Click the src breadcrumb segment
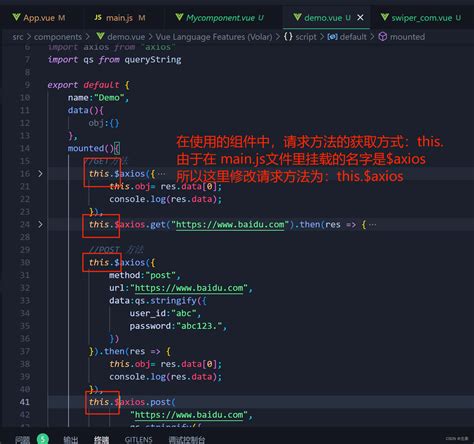The height and width of the screenshot is (444, 474). (x=18, y=37)
